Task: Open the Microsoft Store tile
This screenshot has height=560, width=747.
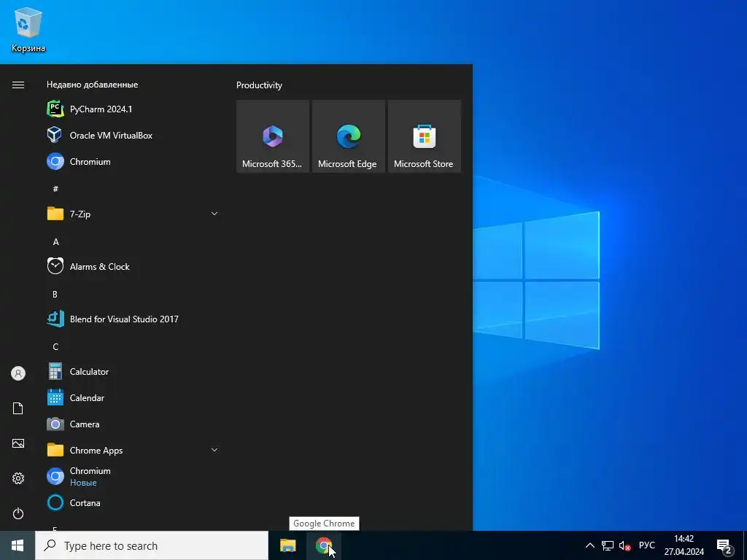Action: (425, 136)
